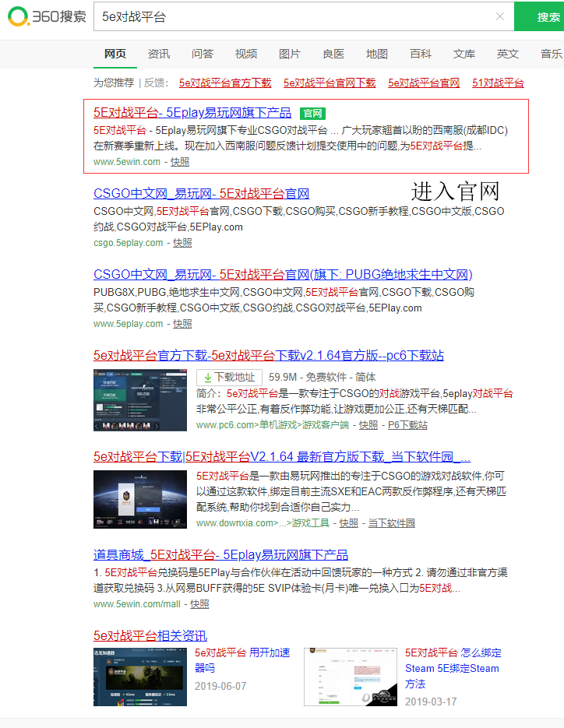
Task: Click the 当下软件园 source link
Action: click(392, 522)
